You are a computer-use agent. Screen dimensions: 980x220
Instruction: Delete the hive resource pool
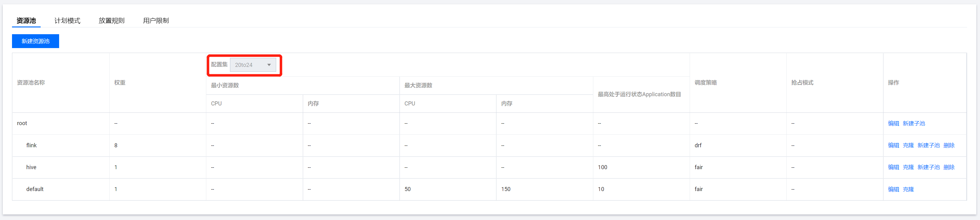(949, 167)
